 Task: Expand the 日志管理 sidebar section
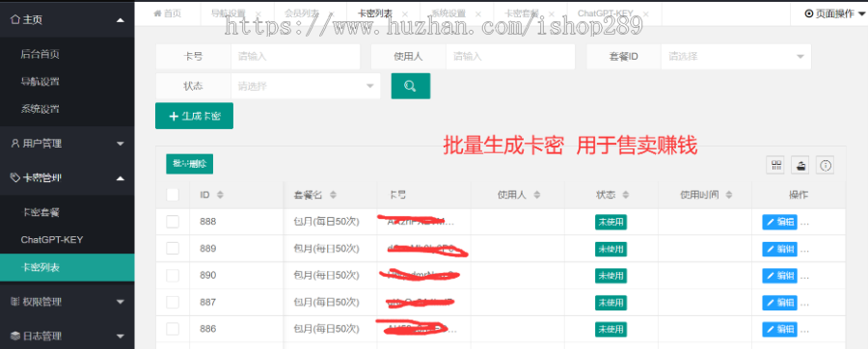[x=67, y=336]
